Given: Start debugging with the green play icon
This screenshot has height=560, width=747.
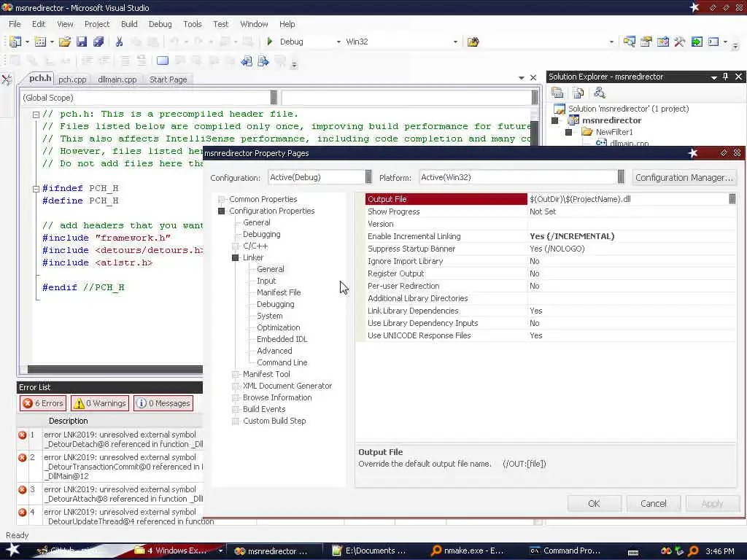Looking at the screenshot, I should (270, 42).
